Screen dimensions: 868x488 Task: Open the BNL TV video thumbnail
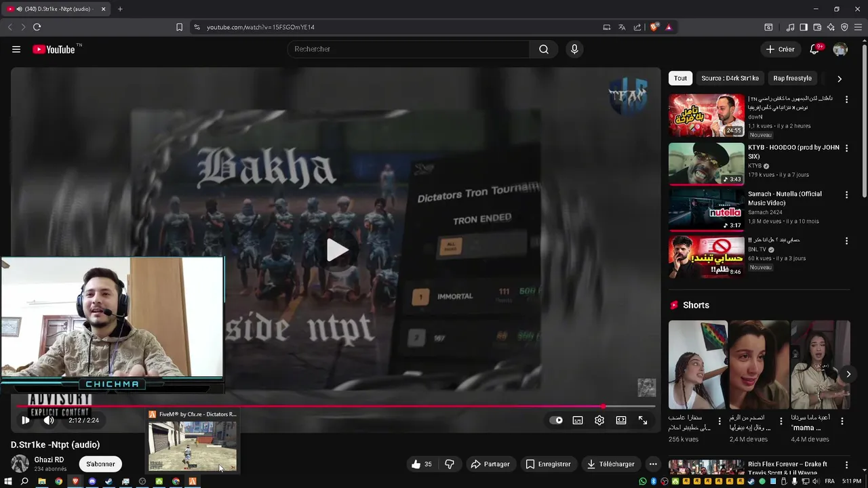point(706,256)
